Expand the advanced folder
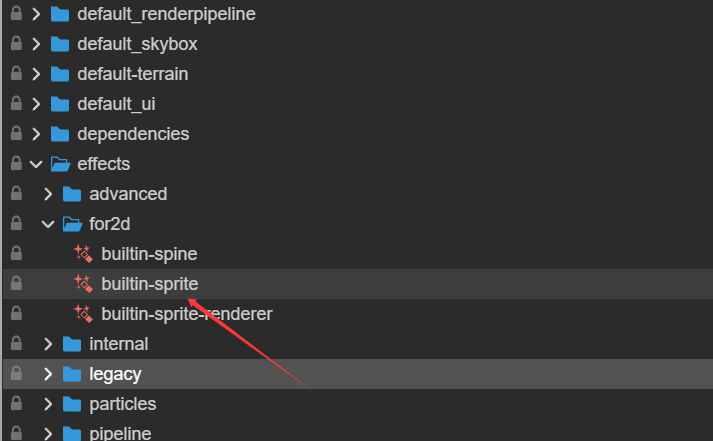This screenshot has height=441, width=713. 48,194
